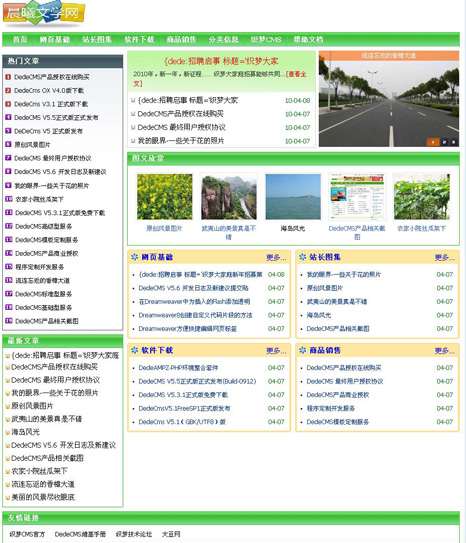Open DedeCMS产品商业授权 in 商品销售 list

(338, 395)
